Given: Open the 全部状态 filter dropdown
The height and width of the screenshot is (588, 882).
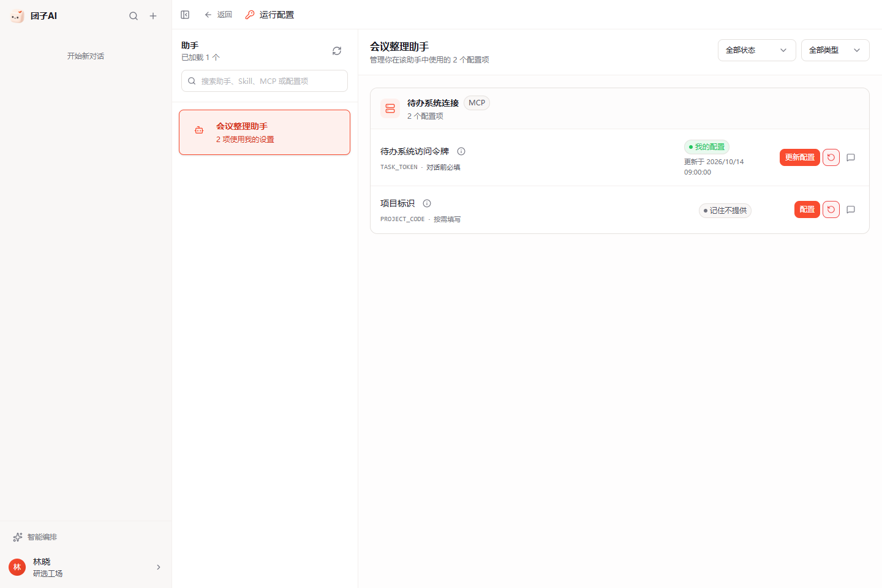Looking at the screenshot, I should coord(757,50).
